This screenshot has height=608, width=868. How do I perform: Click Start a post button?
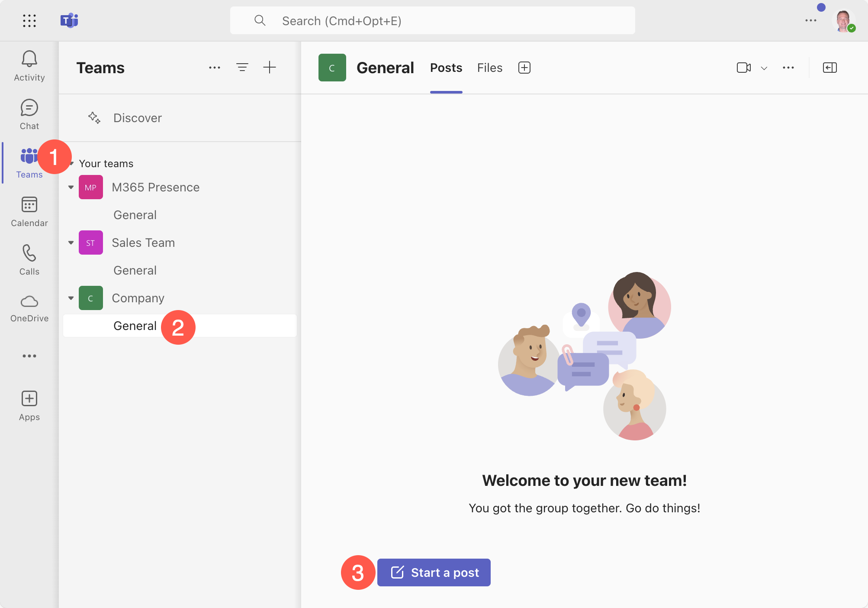pyautogui.click(x=433, y=572)
